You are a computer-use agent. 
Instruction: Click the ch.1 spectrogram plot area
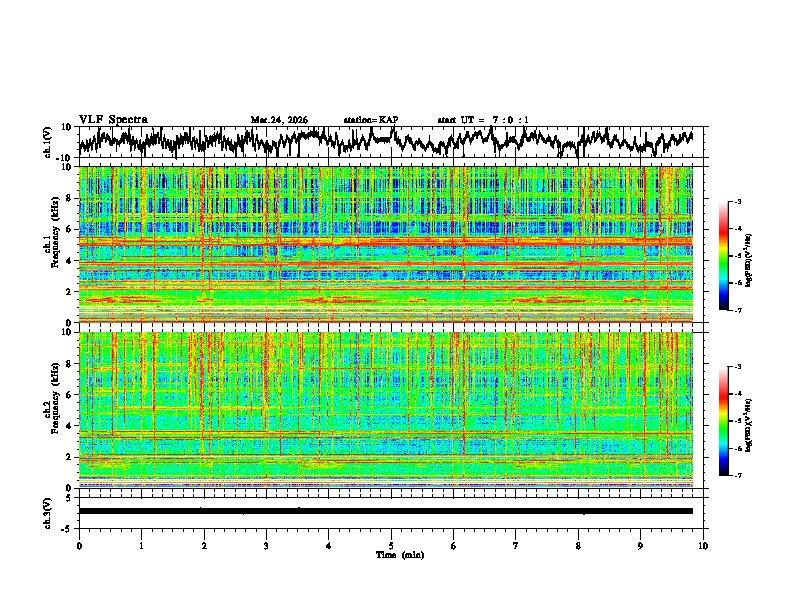pyautogui.click(x=386, y=244)
